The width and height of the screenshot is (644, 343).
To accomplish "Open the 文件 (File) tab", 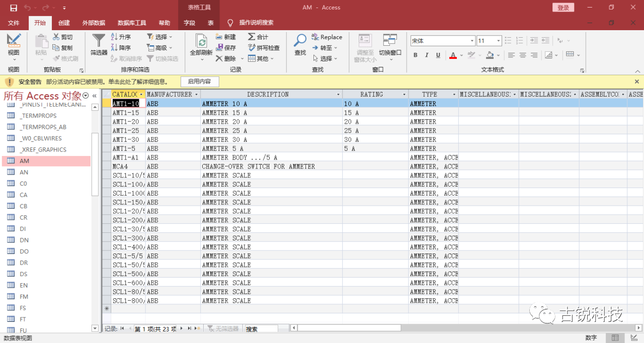I will (14, 23).
